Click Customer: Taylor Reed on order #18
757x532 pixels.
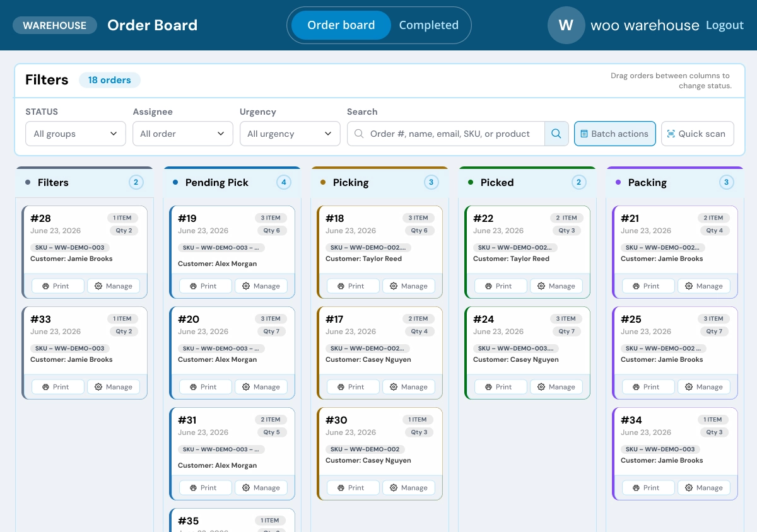(x=363, y=258)
